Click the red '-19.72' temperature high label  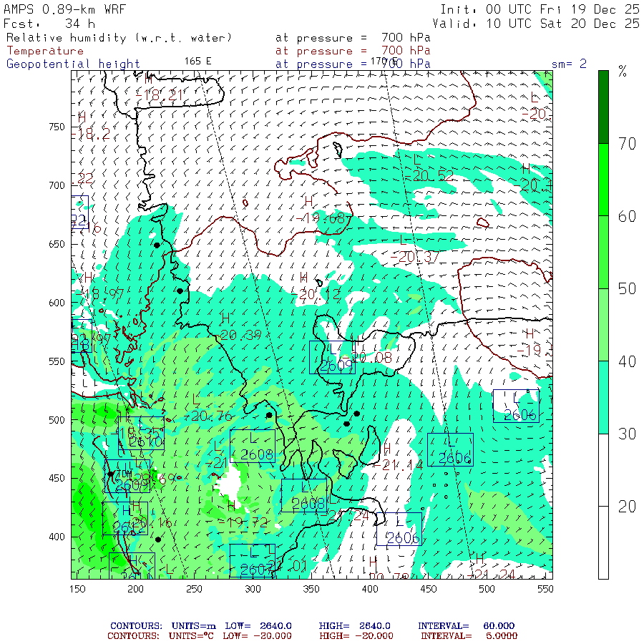click(x=243, y=522)
